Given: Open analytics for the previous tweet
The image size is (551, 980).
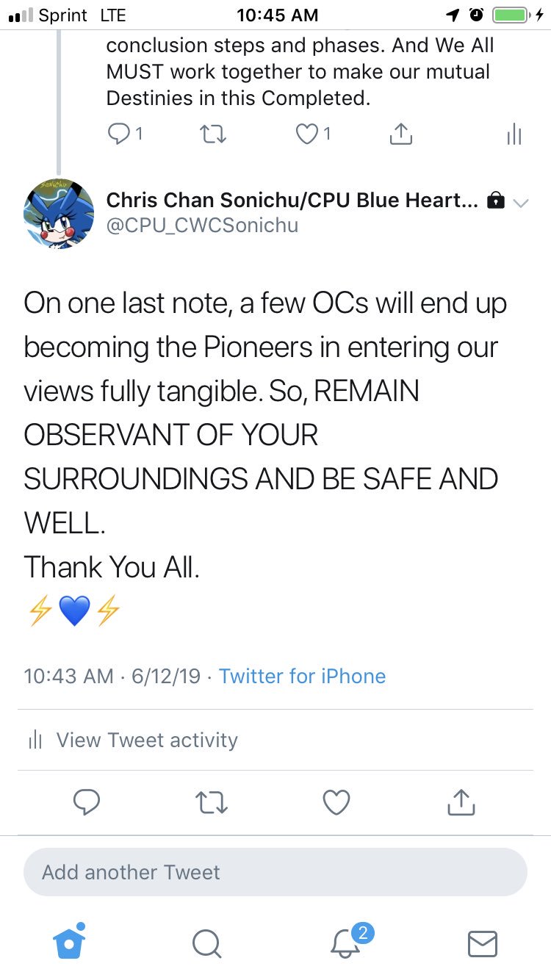Looking at the screenshot, I should [514, 134].
